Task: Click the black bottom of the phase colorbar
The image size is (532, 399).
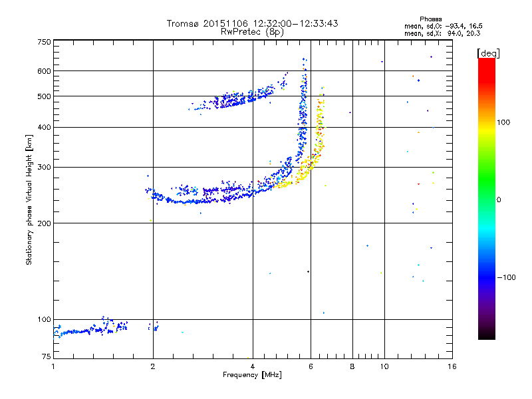Action: pyautogui.click(x=487, y=334)
